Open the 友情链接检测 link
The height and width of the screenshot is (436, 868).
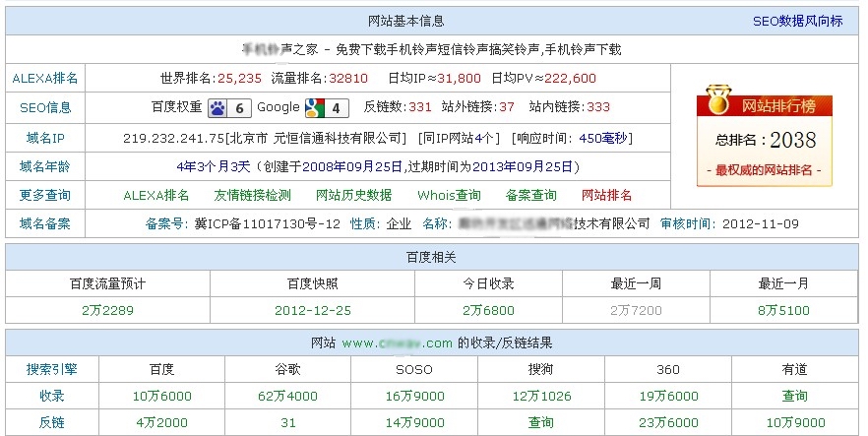coord(252,195)
